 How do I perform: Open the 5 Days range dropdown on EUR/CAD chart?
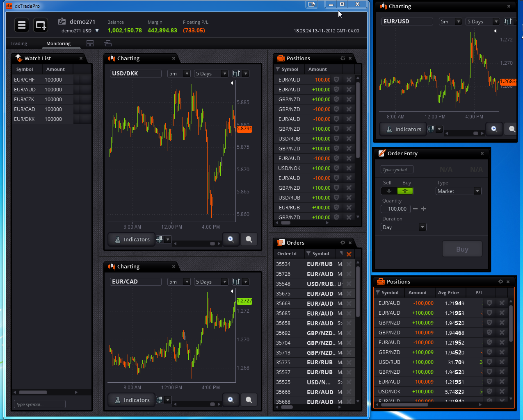pos(211,282)
